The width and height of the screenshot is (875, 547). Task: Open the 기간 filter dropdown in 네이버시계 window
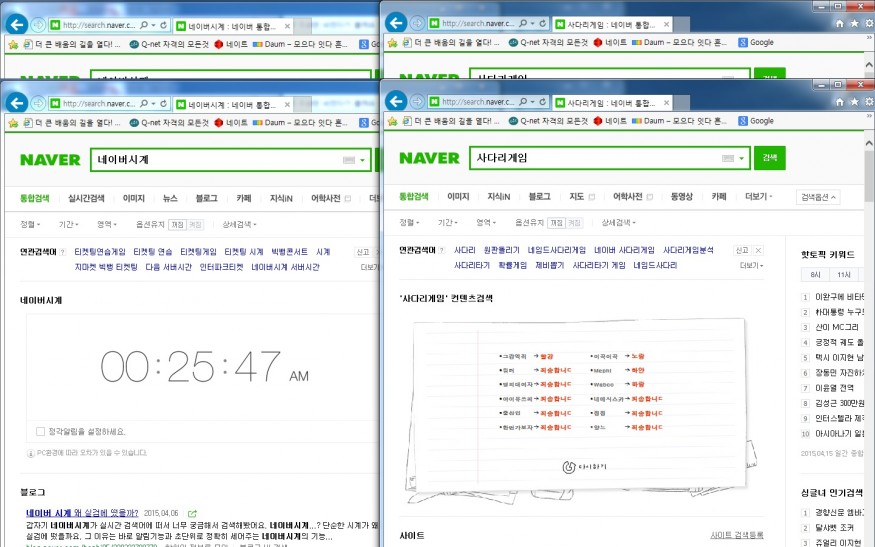70,225
